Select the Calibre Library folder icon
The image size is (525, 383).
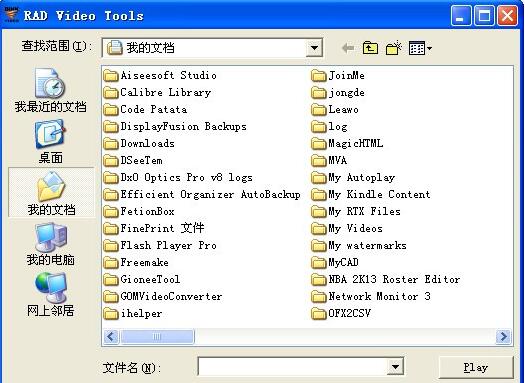111,92
